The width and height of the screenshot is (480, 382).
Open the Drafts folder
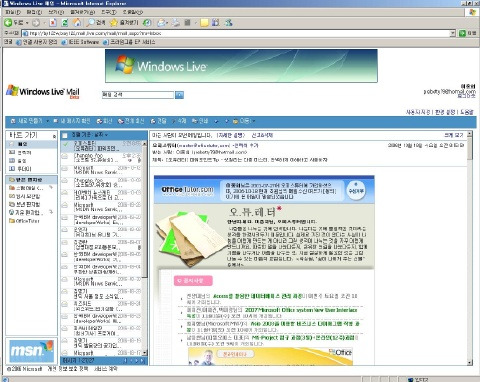pyautogui.click(x=25, y=196)
